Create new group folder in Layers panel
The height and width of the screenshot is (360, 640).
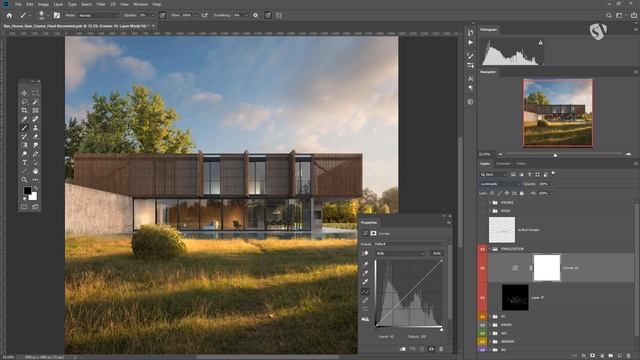pyautogui.click(x=611, y=356)
